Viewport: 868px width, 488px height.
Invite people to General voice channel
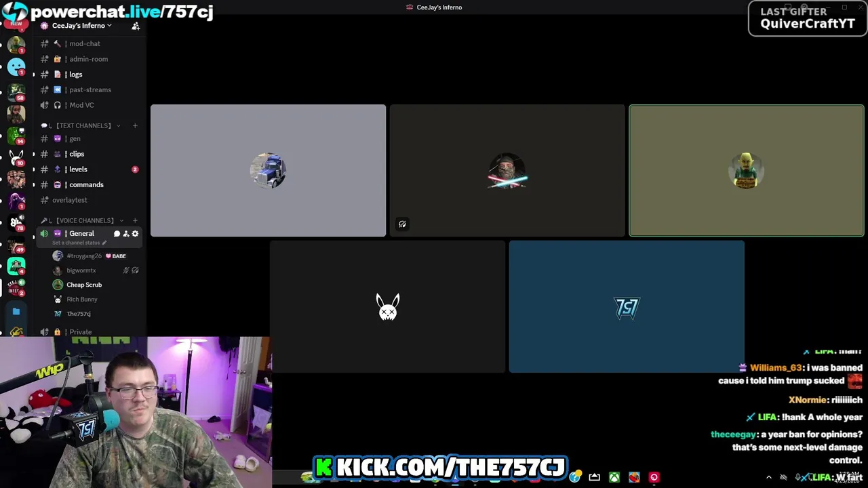(125, 234)
